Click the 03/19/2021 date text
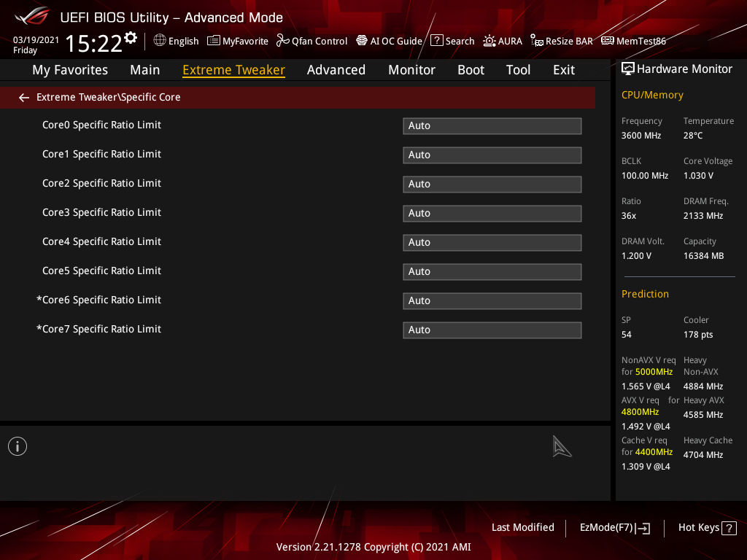Image resolution: width=747 pixels, height=560 pixels. click(x=36, y=40)
